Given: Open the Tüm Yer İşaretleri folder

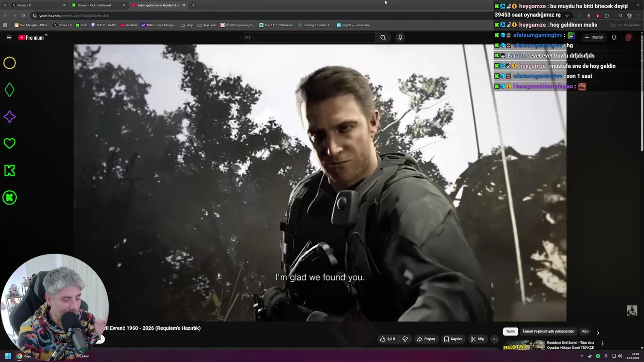Looking at the screenshot, I should 625,25.
